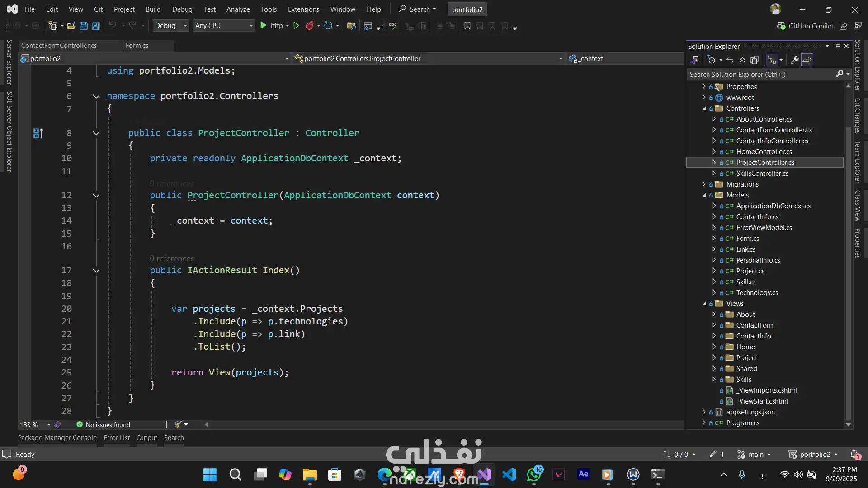Click the main branch button in status bar

pos(755,454)
